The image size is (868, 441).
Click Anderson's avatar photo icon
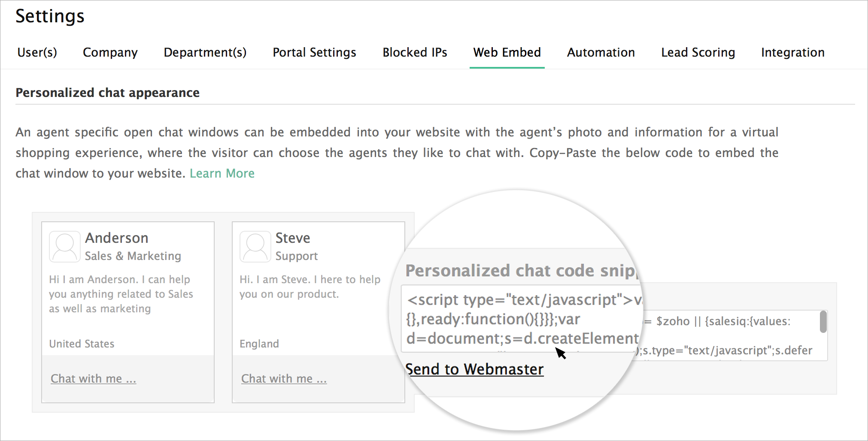(65, 247)
